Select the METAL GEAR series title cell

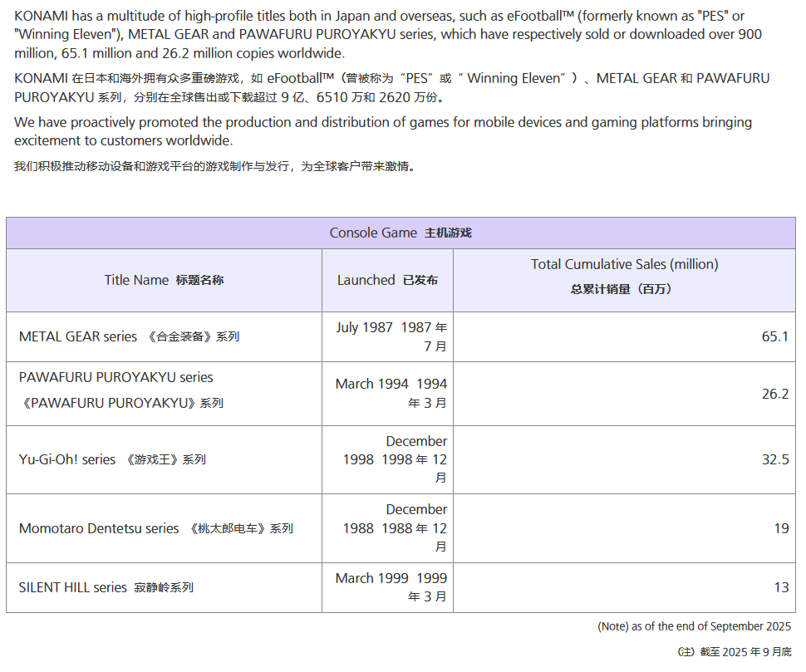point(129,336)
